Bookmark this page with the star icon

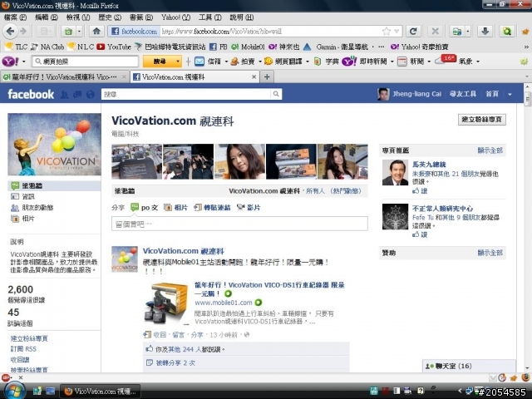[386, 32]
